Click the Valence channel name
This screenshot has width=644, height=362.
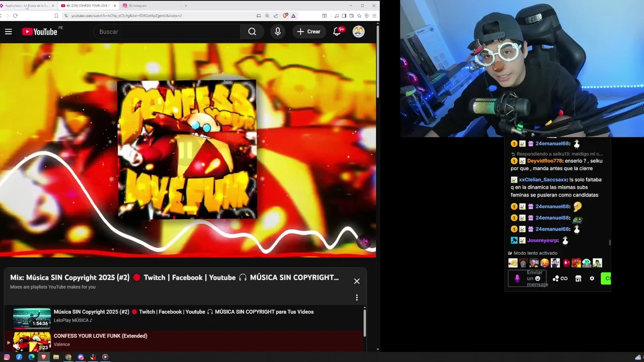point(62,344)
